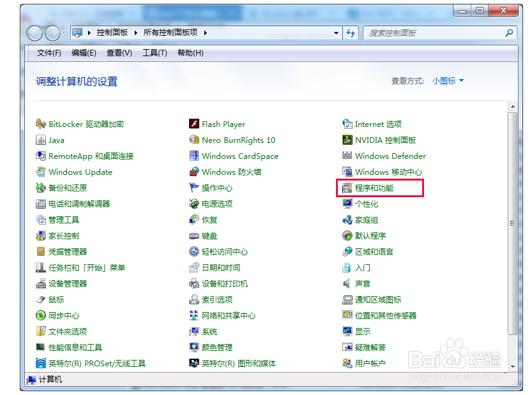Open the 英特尔(R) PROSet/无线工具 link
The height and width of the screenshot is (395, 532).
point(97,363)
